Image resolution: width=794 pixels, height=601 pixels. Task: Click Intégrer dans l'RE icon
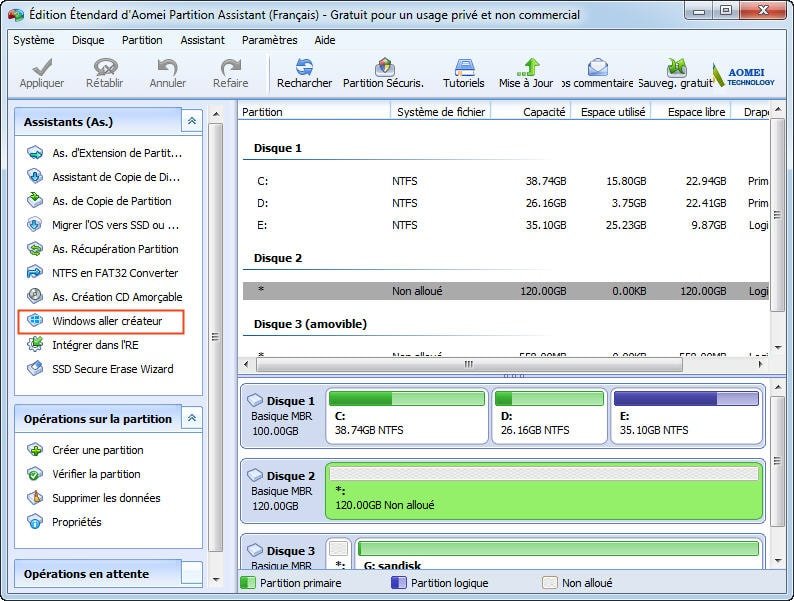click(x=35, y=344)
